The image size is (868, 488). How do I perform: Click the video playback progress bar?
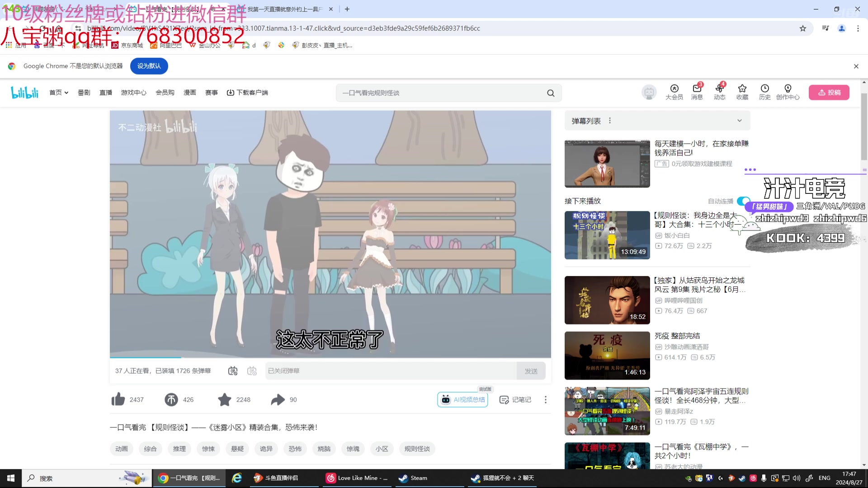330,357
